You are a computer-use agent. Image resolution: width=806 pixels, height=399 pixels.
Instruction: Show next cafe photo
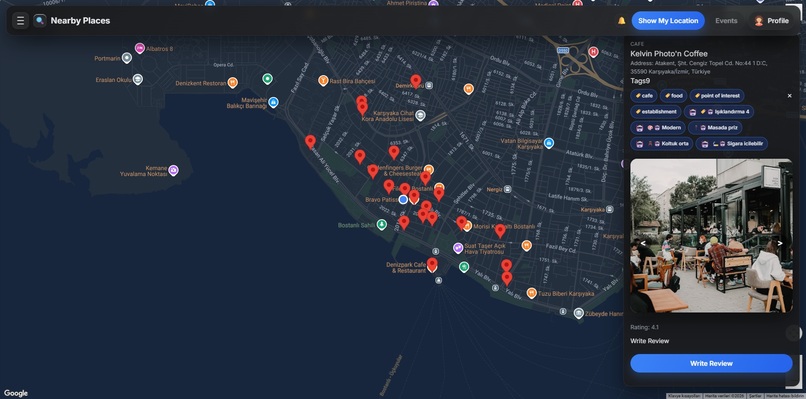tap(780, 243)
